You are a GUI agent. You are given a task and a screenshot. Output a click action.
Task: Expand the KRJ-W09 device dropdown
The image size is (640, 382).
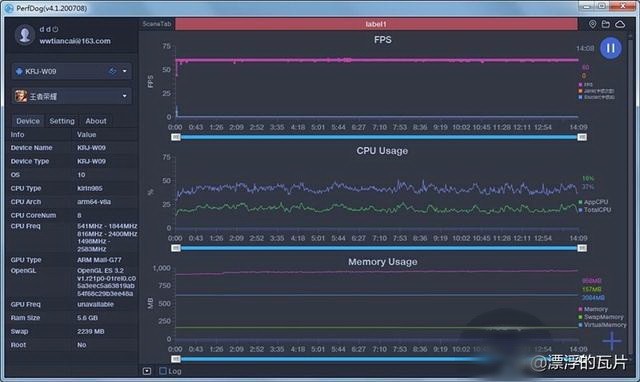[124, 71]
